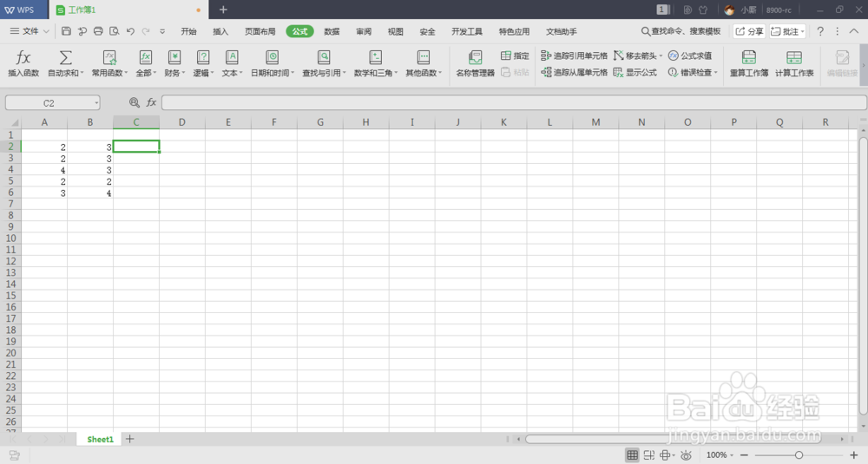The width and height of the screenshot is (868, 464).
Task: Click the AutoSum sigma icon
Action: pos(65,57)
